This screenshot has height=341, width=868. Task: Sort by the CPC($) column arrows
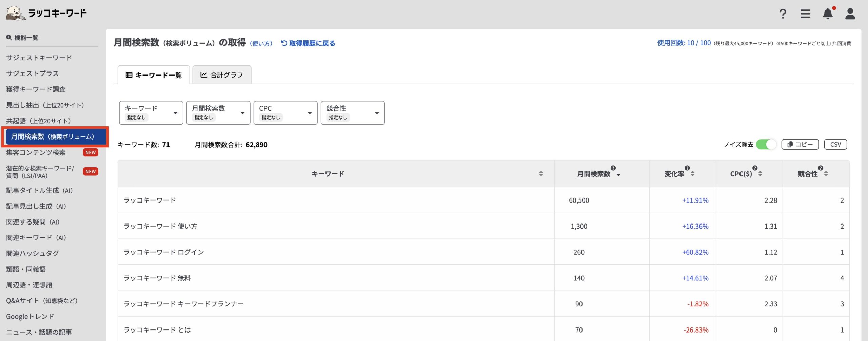[x=761, y=174]
